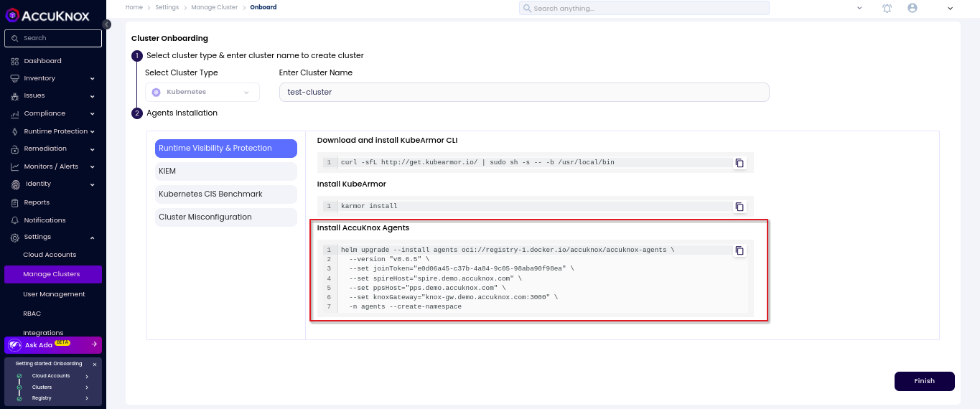The width and height of the screenshot is (980, 409).
Task: Expand the Monitors / Alerts chevron
Action: point(93,167)
